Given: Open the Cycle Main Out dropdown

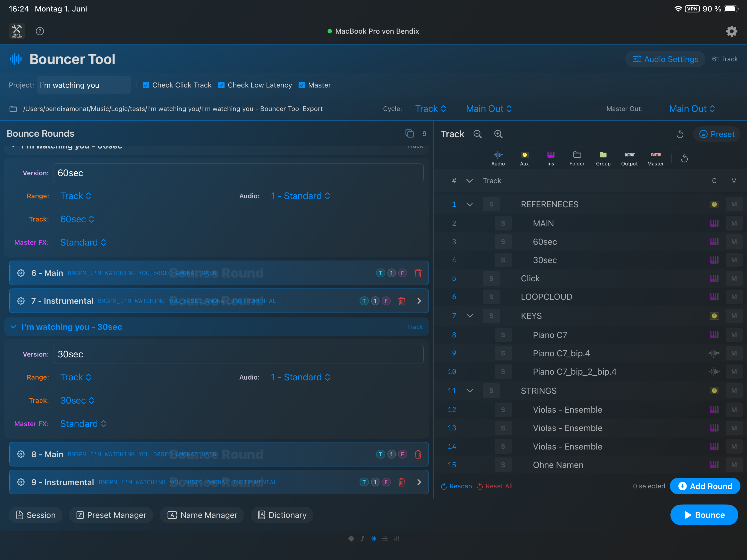Looking at the screenshot, I should point(489,109).
